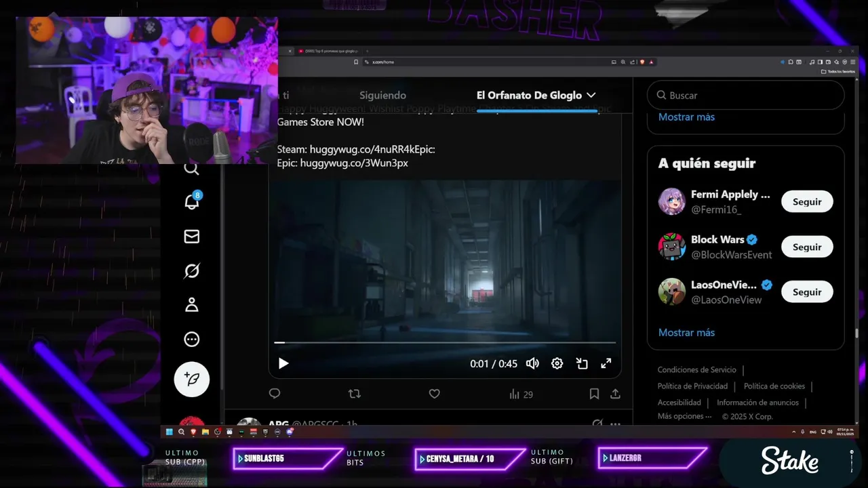Play the Poppy Playtime video
This screenshot has height=488, width=868.
[x=283, y=363]
